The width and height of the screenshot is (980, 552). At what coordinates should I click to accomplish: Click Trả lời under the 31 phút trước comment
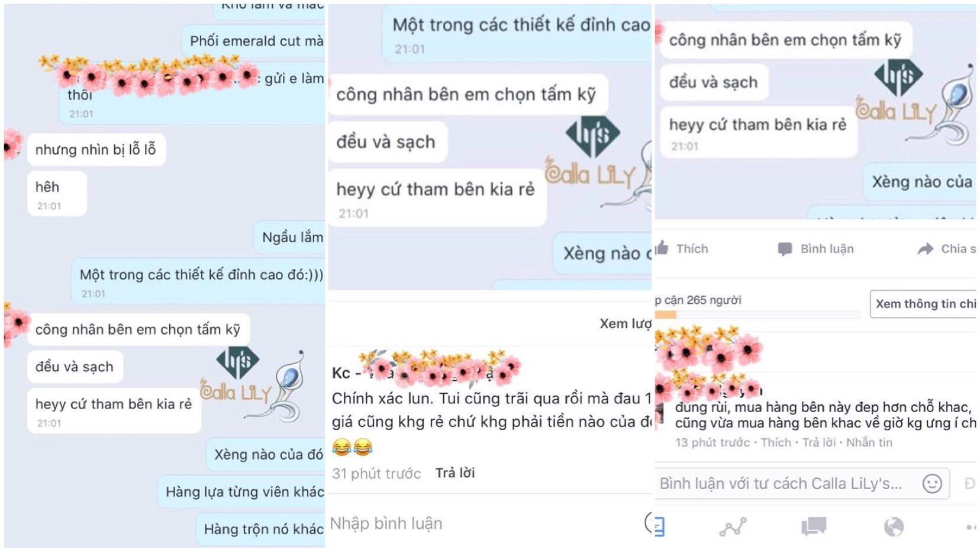[x=455, y=473]
